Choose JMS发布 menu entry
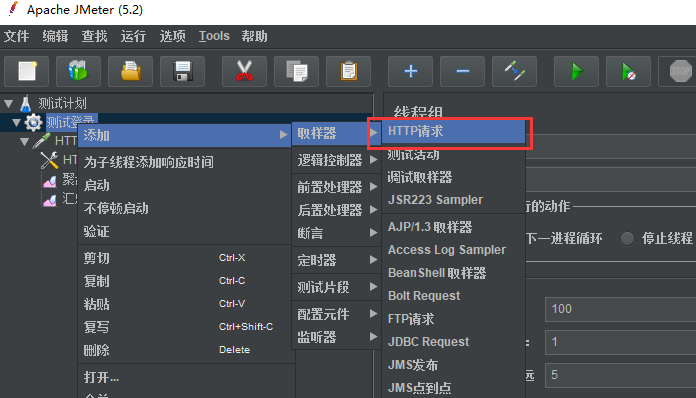The width and height of the screenshot is (696, 398). click(453, 365)
